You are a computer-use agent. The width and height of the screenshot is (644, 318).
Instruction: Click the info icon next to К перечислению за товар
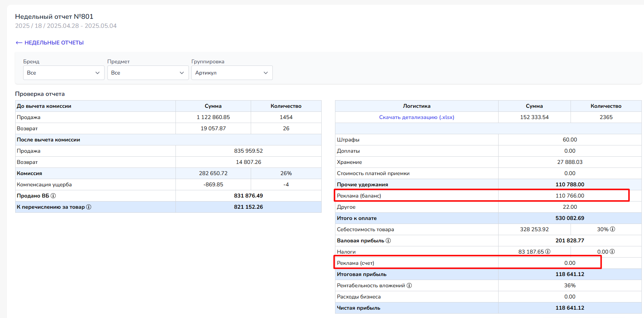(89, 207)
